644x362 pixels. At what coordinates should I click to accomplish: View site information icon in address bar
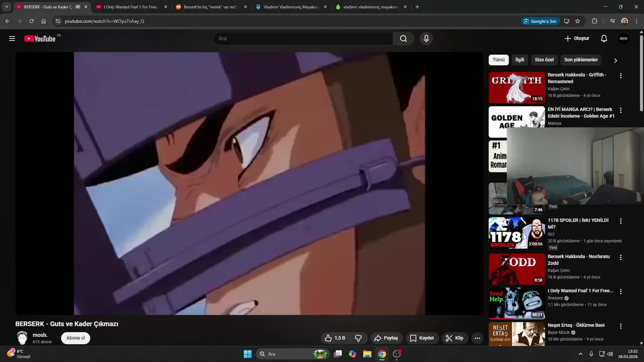58,21
